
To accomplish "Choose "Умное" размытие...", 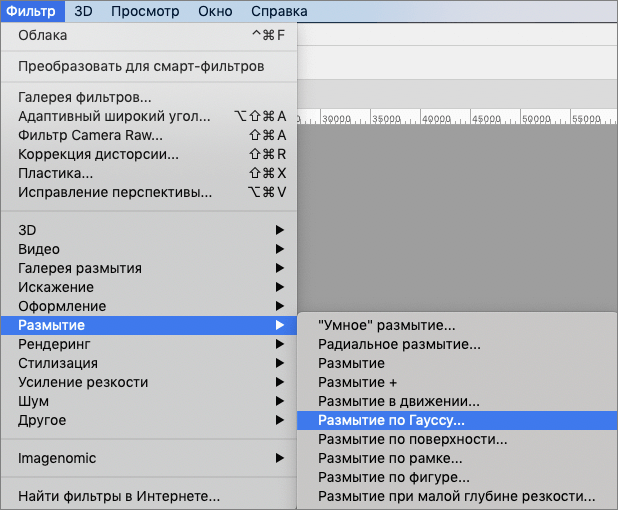I will coord(457,325).
